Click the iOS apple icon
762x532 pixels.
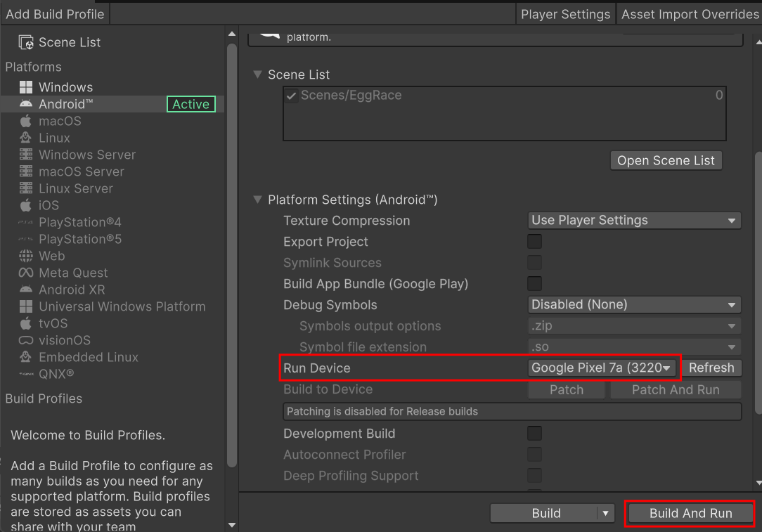tap(26, 205)
